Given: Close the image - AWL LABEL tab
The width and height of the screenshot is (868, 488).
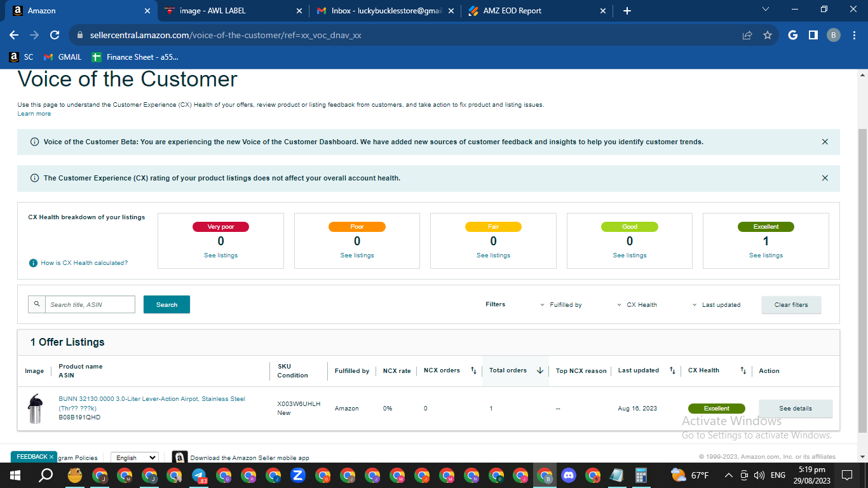Looking at the screenshot, I should coord(299,11).
